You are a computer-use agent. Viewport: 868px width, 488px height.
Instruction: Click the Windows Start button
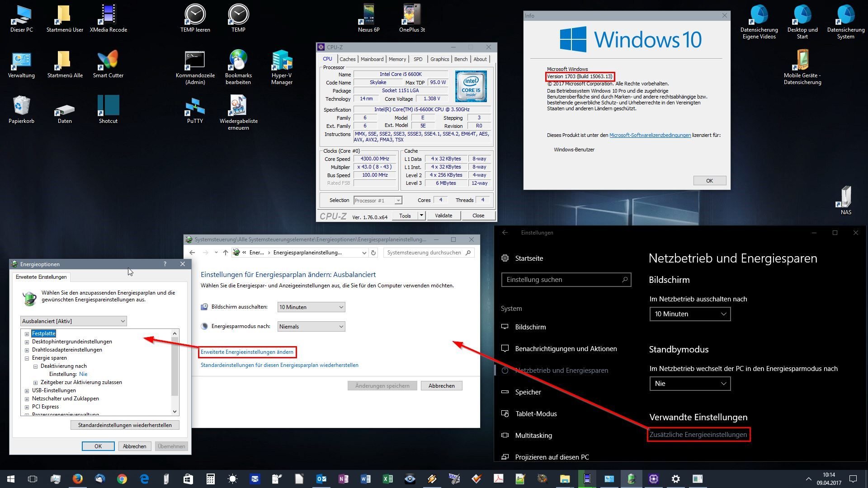coord(11,479)
